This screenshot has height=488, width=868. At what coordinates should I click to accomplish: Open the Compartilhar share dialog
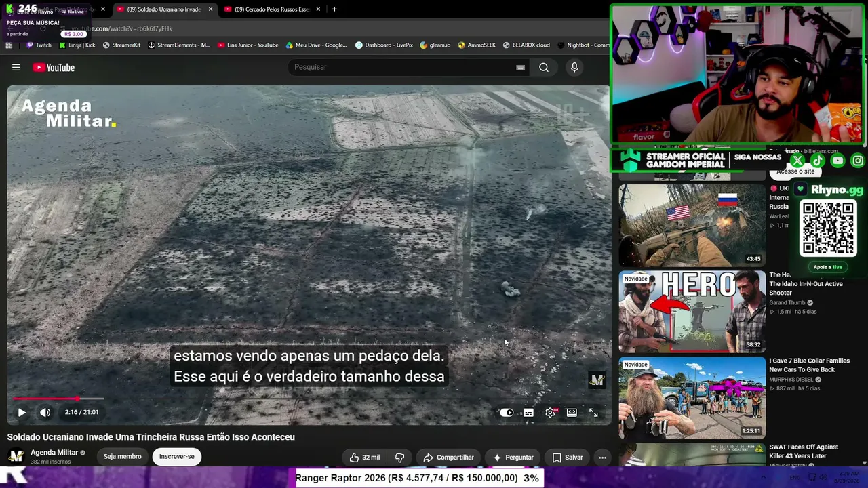click(x=448, y=457)
